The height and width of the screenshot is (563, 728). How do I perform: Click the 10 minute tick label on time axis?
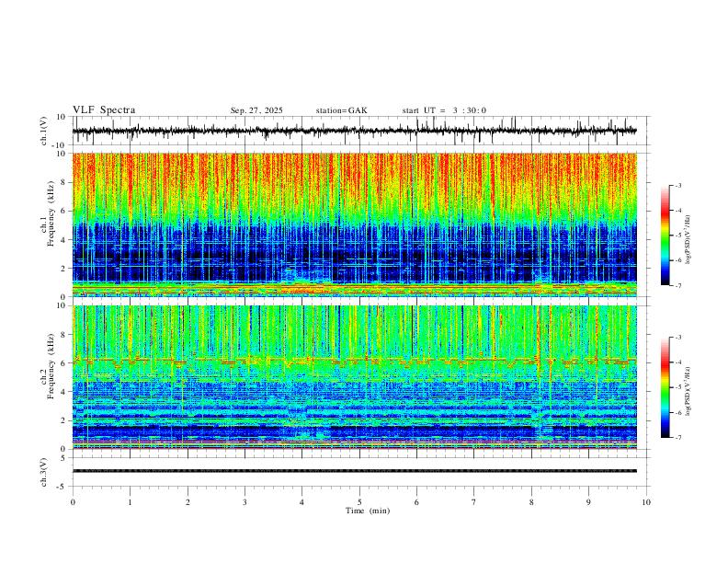(x=646, y=502)
